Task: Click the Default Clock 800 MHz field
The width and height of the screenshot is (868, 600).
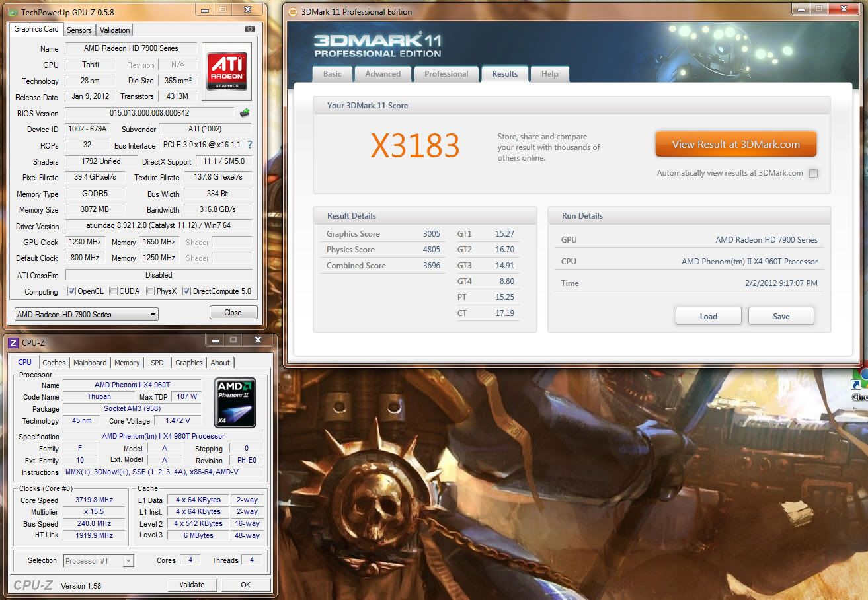Action: (85, 258)
